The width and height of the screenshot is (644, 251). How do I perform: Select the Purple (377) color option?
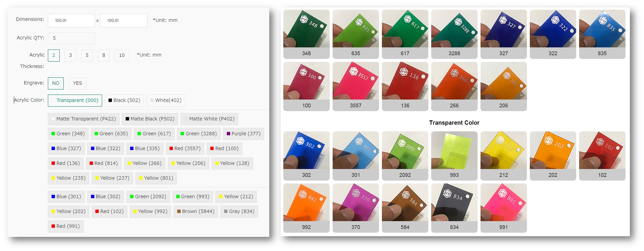(x=244, y=134)
